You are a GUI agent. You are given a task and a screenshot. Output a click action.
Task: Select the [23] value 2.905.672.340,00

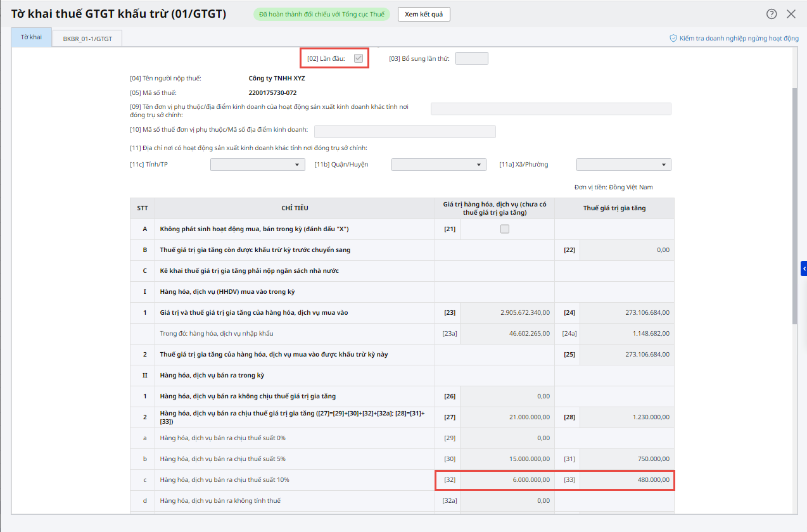[x=507, y=313]
